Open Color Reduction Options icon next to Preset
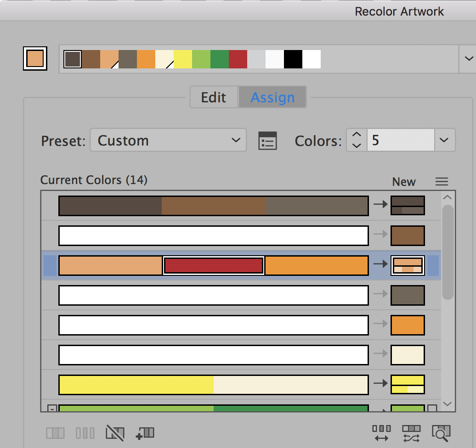The width and height of the screenshot is (476, 448). click(x=267, y=140)
